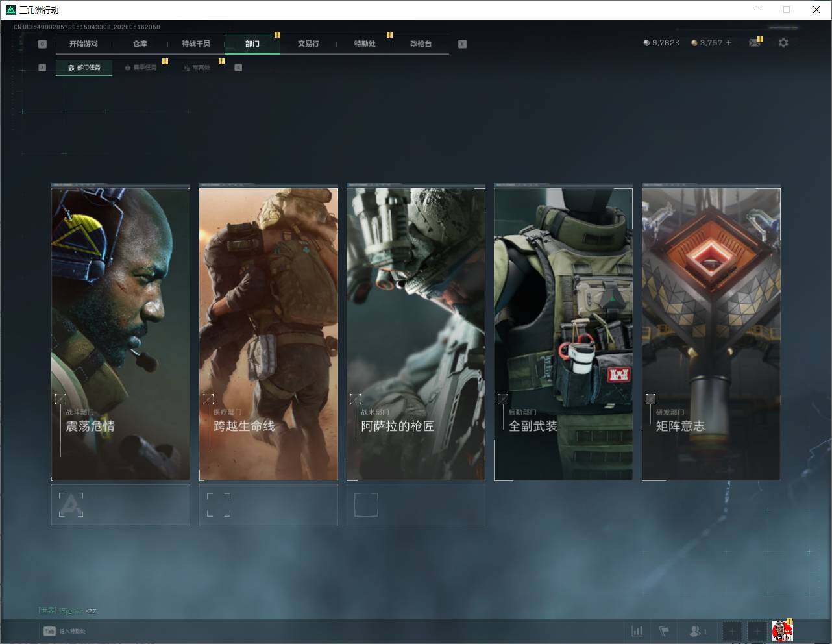Open the middle sub-tab next to 部门任务
The image size is (832, 644).
tap(140, 68)
